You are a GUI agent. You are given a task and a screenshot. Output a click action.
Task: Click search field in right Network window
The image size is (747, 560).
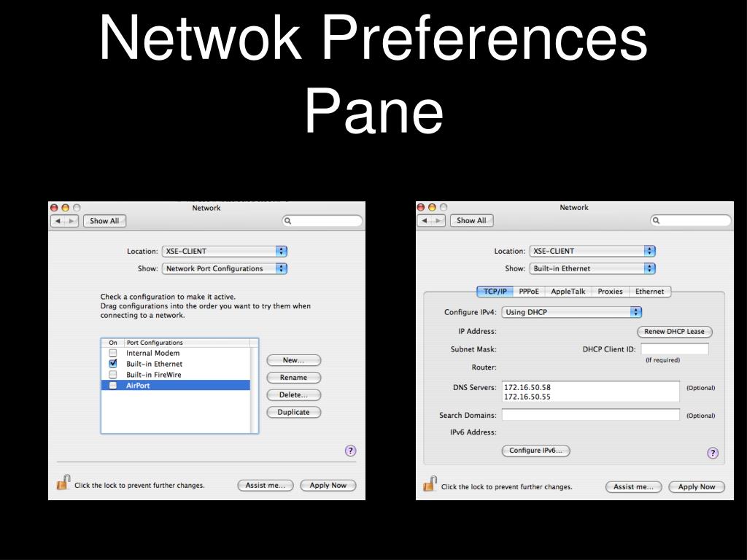point(690,220)
